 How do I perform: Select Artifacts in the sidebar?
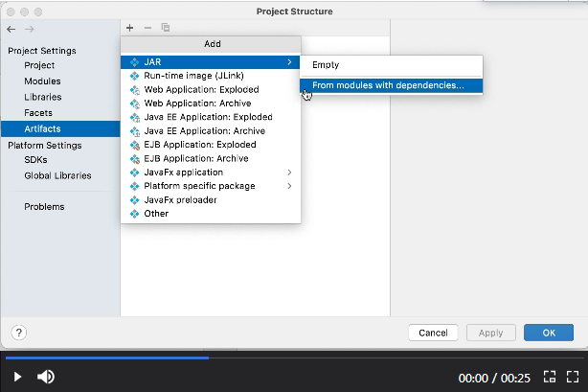60,128
